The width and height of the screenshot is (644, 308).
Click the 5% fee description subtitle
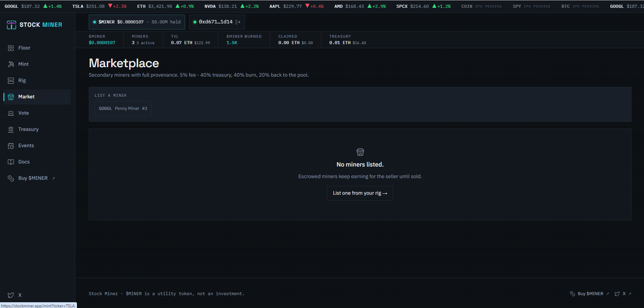point(198,75)
